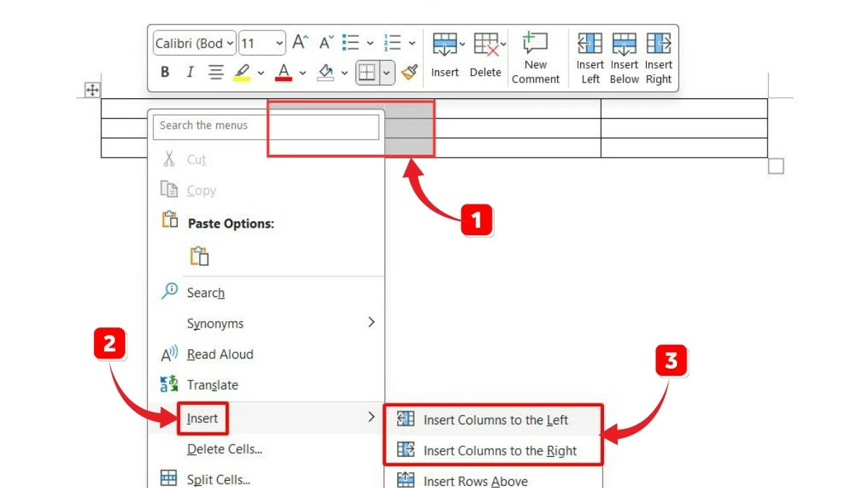Open shading color dropdown arrow
Screen dimensions: 868x488
(x=344, y=73)
